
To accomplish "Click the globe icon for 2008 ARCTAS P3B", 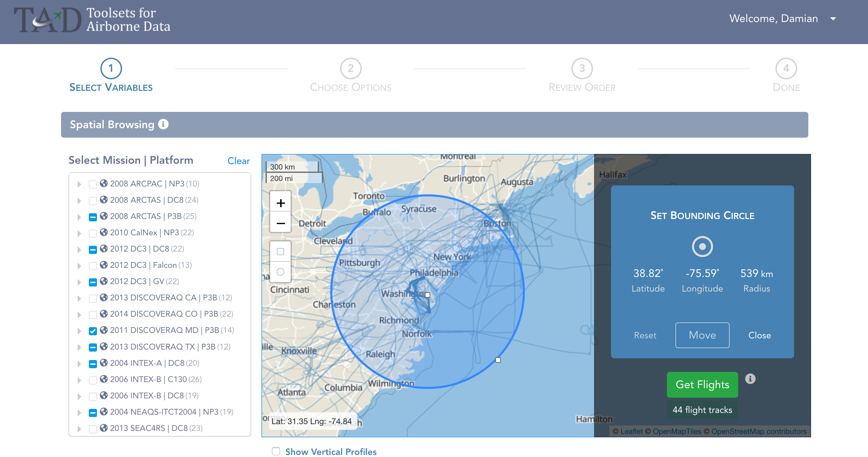I will (x=104, y=216).
